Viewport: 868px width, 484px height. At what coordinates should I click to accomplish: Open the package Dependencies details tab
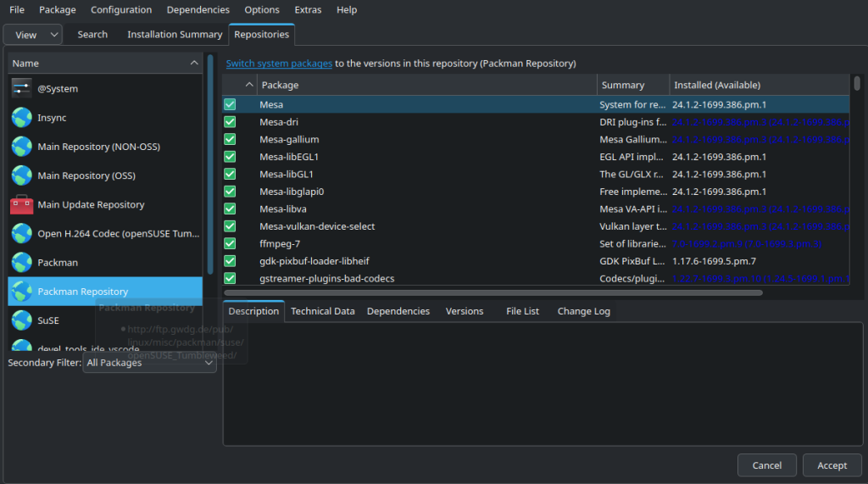coord(398,311)
